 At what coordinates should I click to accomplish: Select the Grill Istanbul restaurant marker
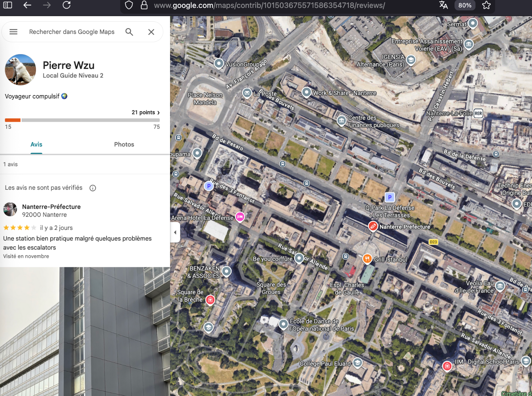(367, 259)
